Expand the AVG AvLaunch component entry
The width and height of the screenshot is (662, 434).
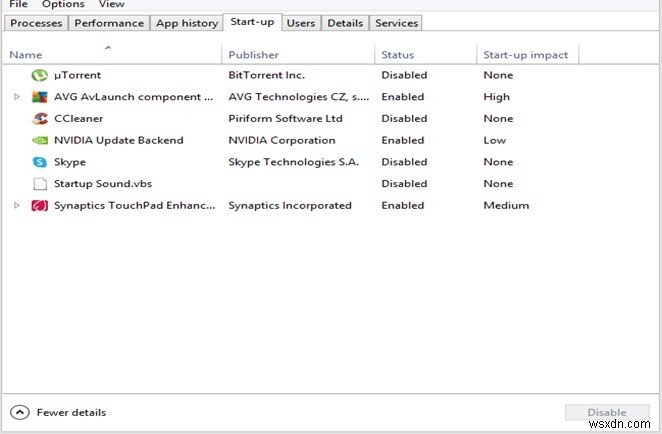(16, 97)
